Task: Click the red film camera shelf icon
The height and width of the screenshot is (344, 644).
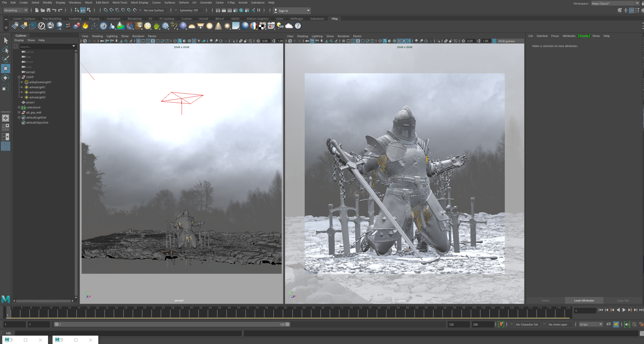Action: pyautogui.click(x=68, y=26)
